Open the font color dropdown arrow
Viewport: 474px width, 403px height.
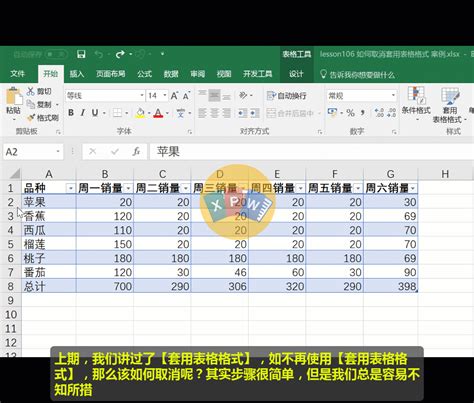[167, 113]
